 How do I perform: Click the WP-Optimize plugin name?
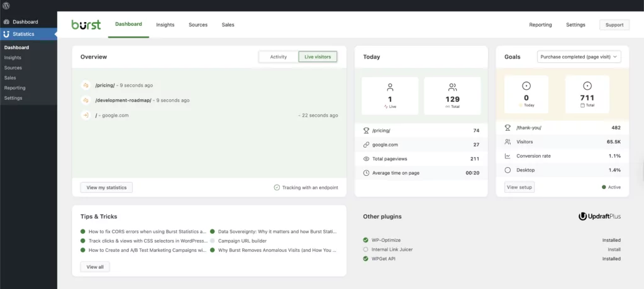pyautogui.click(x=386, y=240)
